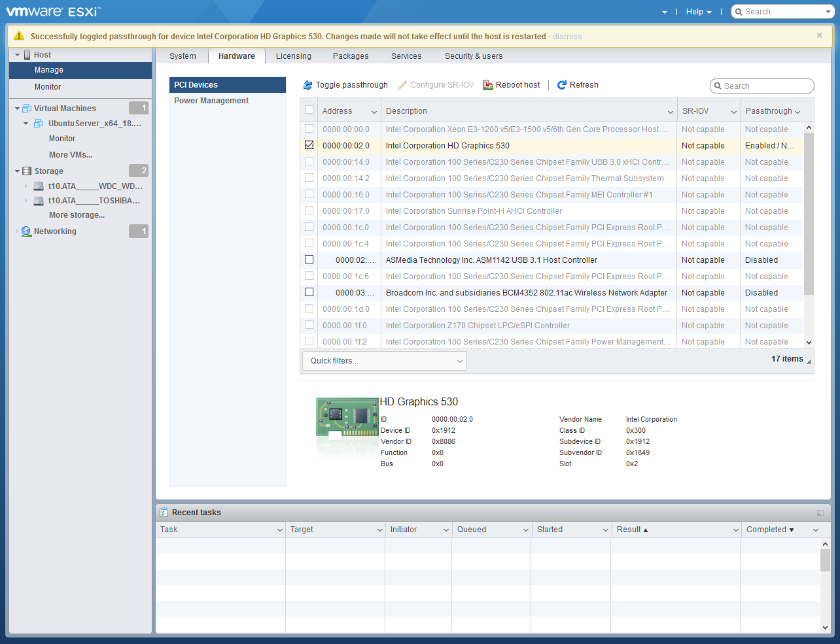
Task: Toggle the select-all checkbox in table header
Action: (x=309, y=110)
